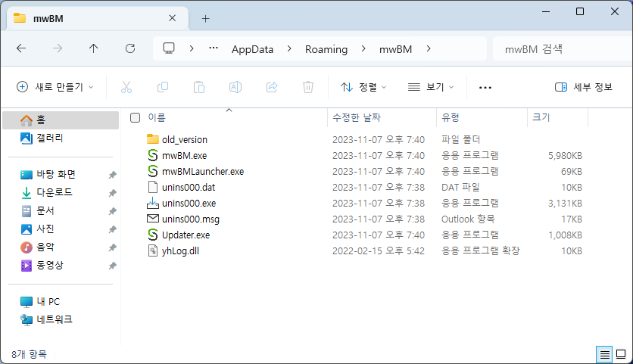Viewport: 633px width, 364px height.
Task: Sort by the 유형 column header
Action: 450,118
